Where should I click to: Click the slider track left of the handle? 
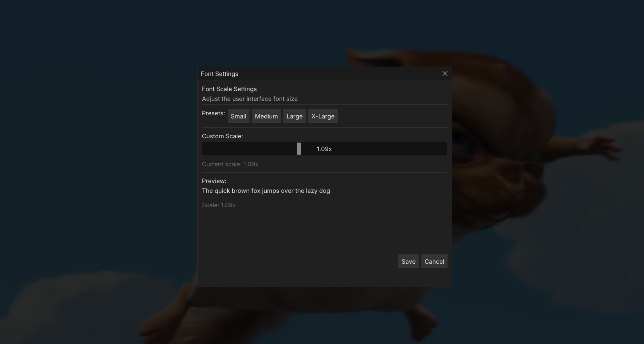pos(249,149)
